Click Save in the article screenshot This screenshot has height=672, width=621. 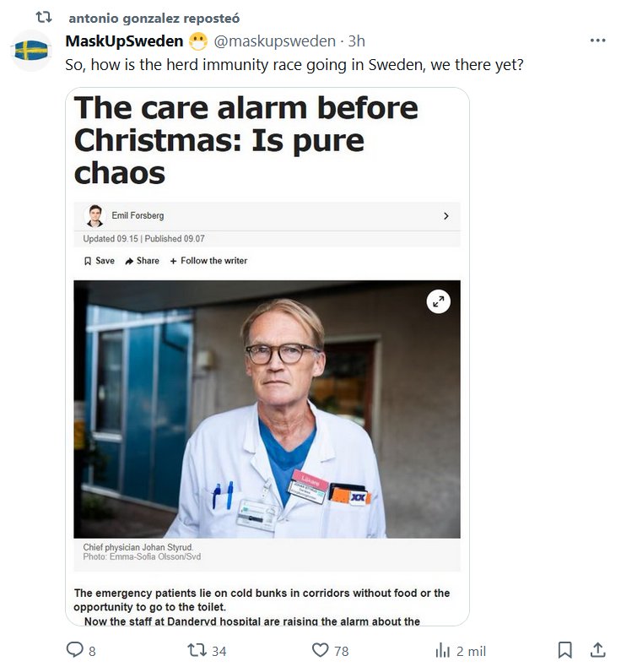[x=100, y=261]
